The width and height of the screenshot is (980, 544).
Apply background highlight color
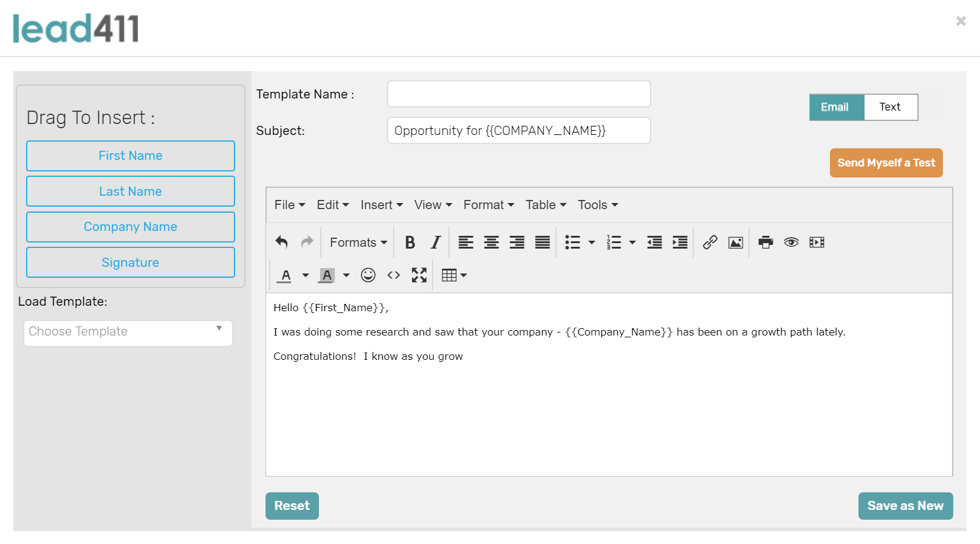click(x=327, y=275)
